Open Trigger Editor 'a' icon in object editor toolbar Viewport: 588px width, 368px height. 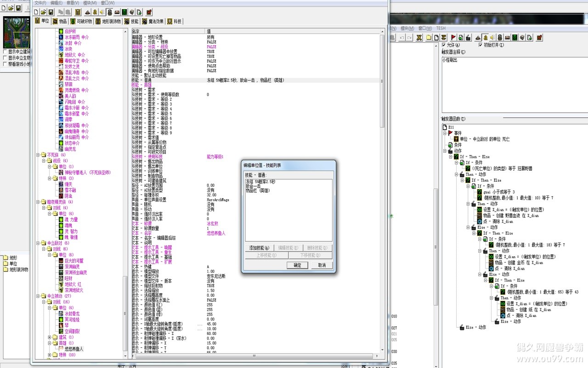click(x=95, y=12)
